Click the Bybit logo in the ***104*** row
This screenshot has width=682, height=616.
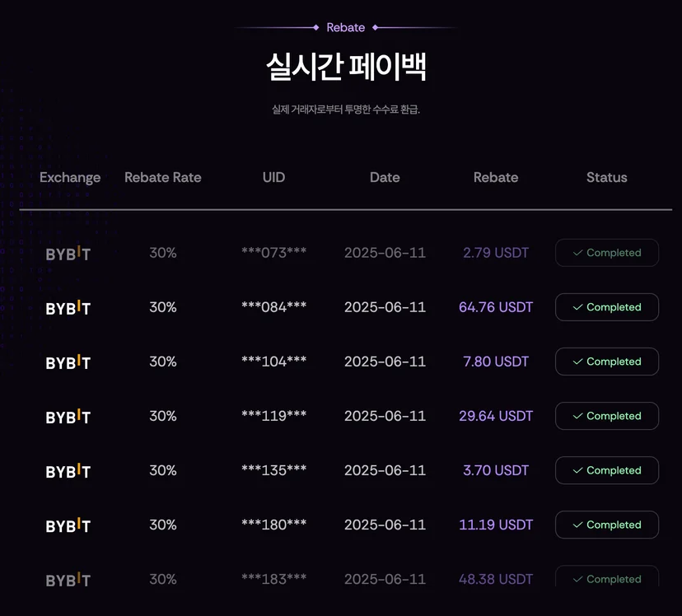68,362
